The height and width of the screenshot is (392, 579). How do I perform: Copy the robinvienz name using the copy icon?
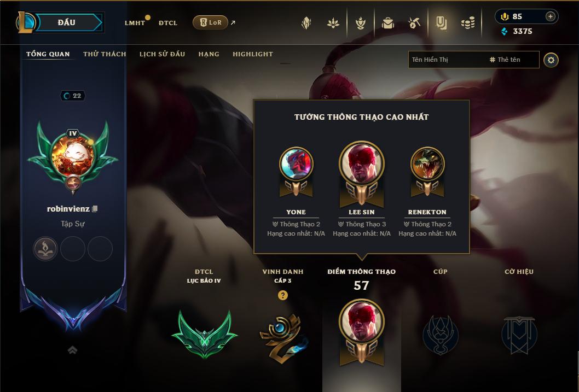tap(95, 209)
